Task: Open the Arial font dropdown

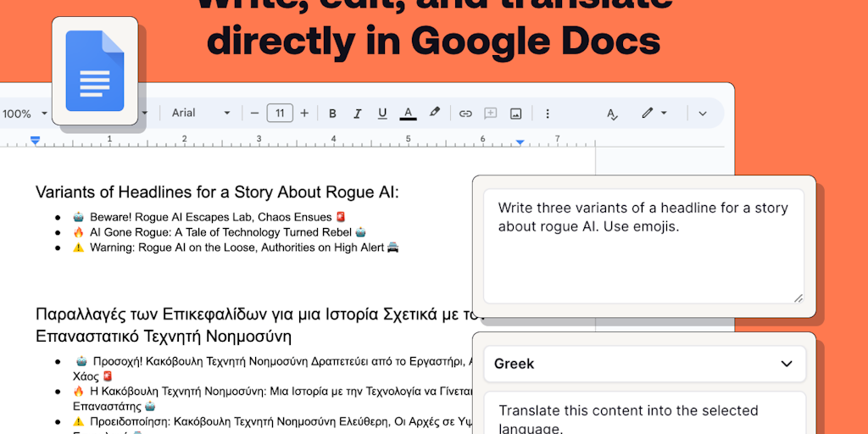Action: [x=200, y=114]
